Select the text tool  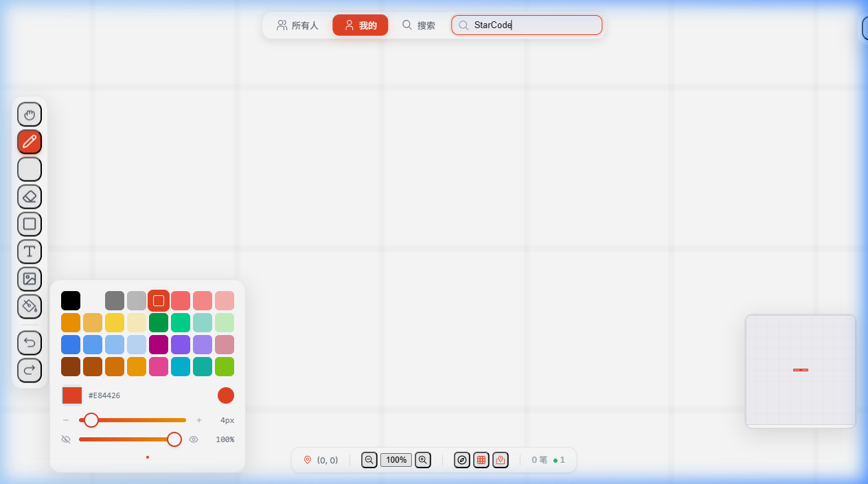tap(30, 251)
